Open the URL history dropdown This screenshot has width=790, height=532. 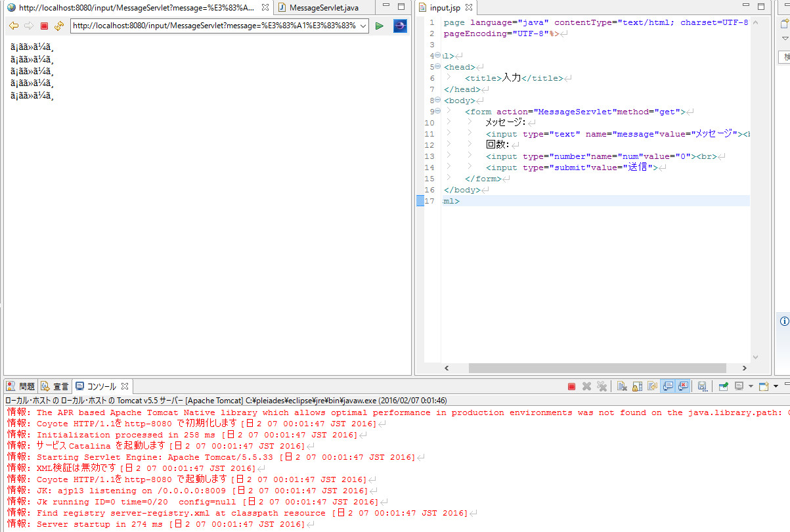(364, 26)
